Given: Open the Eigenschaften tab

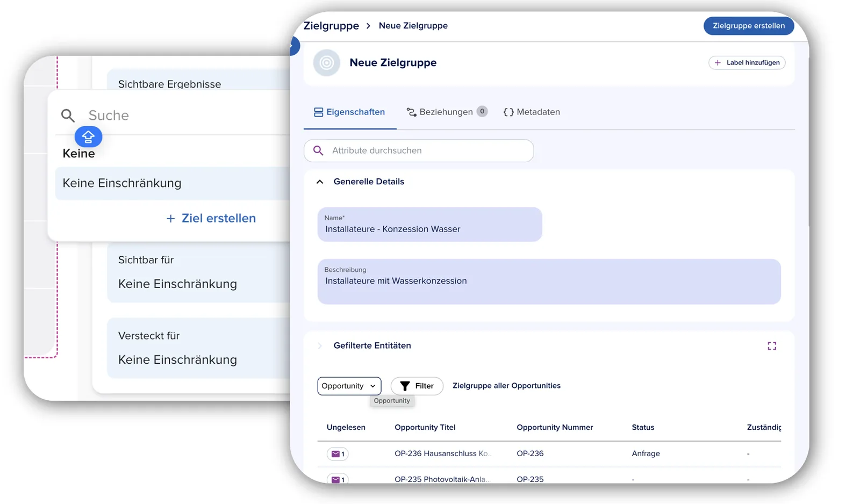Looking at the screenshot, I should pos(349,112).
